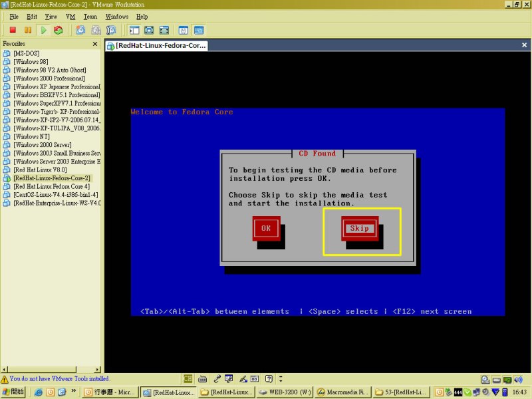
Task: Select [Windows BBXPV5.1 Professional] favorite
Action: tap(57, 95)
